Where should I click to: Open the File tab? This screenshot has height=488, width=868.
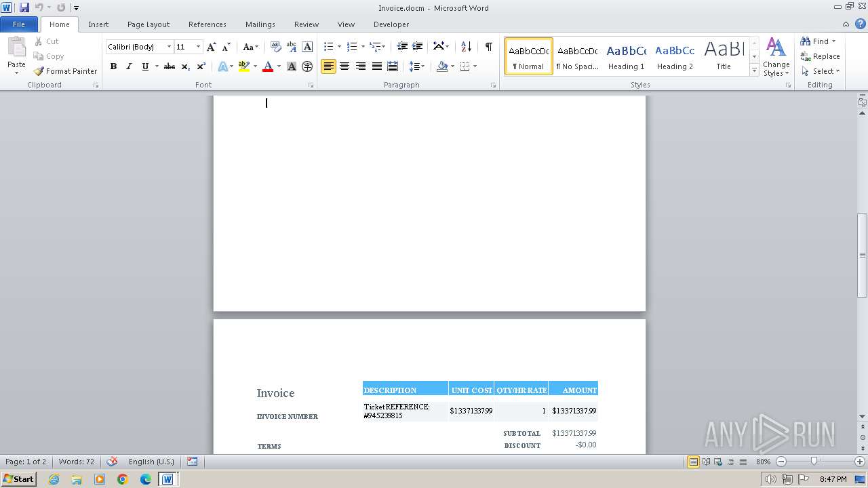tap(19, 24)
